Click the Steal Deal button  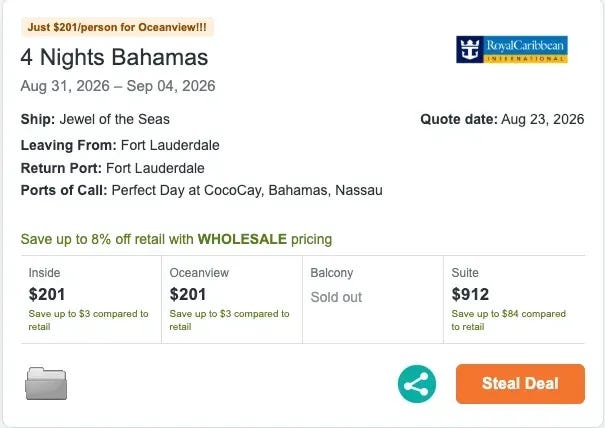tap(520, 384)
